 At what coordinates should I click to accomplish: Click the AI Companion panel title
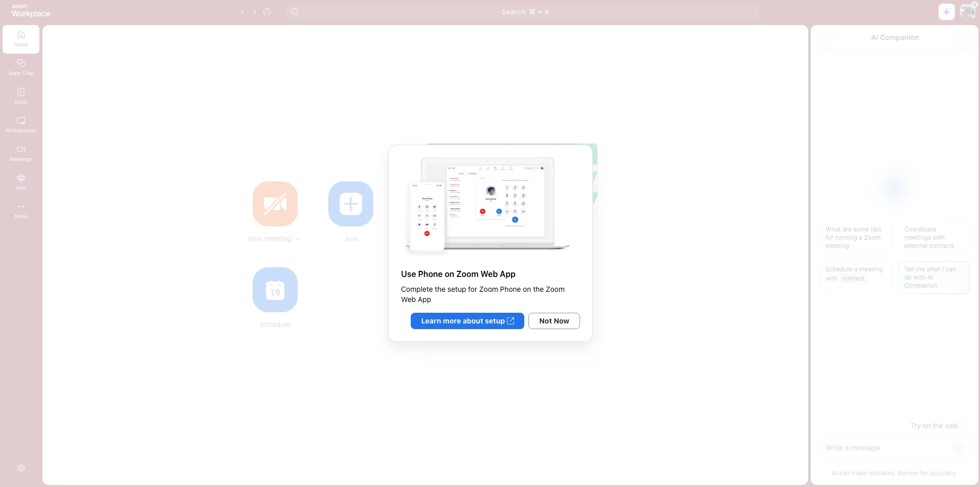pyautogui.click(x=895, y=37)
